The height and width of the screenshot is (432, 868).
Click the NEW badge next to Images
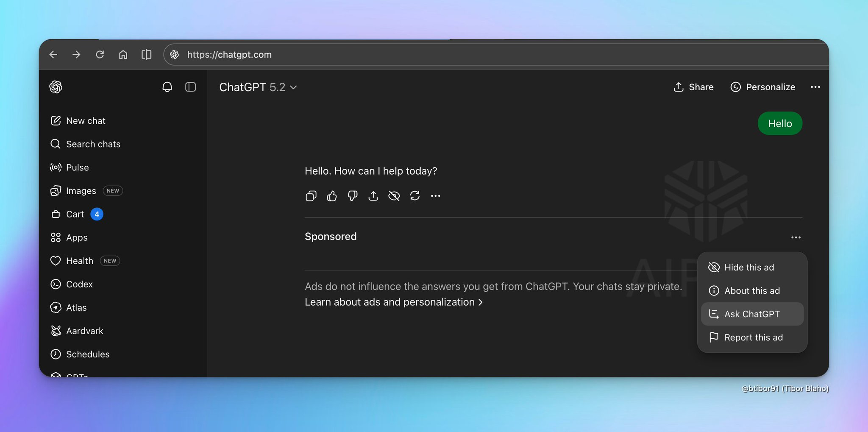[x=113, y=191]
